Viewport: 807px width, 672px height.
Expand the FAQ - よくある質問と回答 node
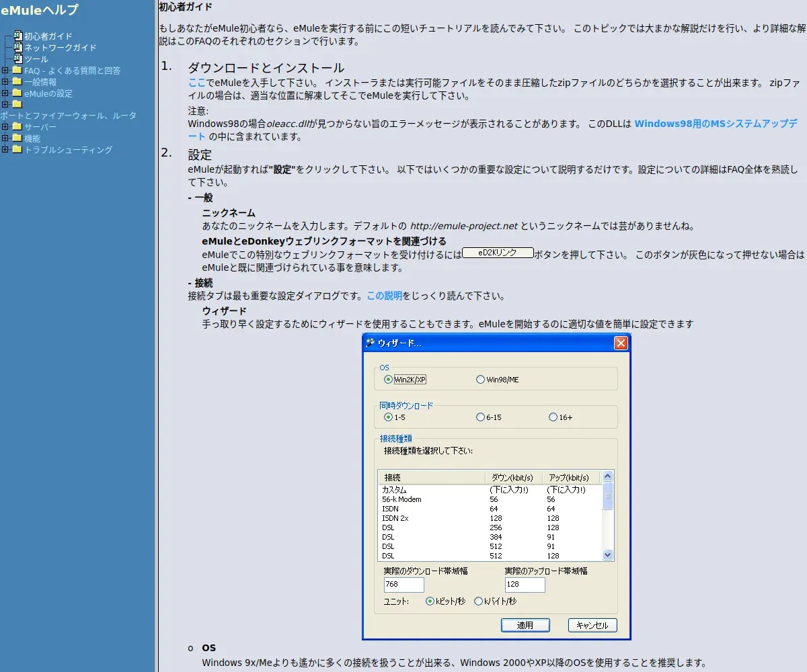click(5, 71)
